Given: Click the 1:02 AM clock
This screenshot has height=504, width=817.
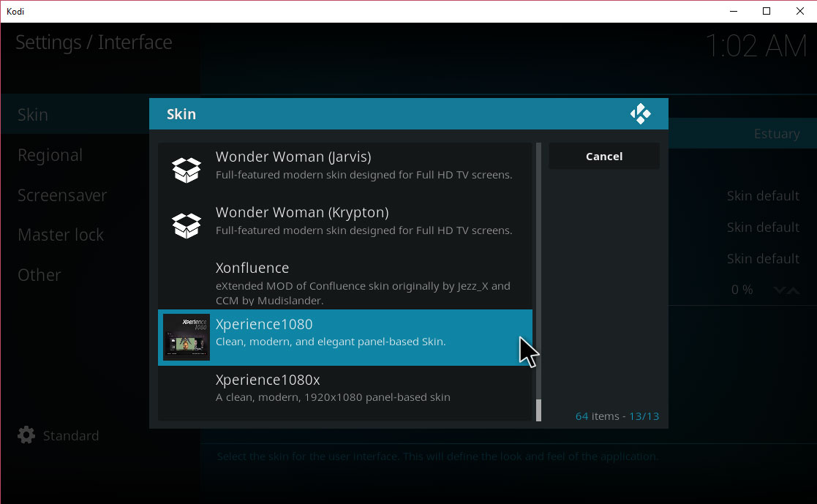Looking at the screenshot, I should (x=756, y=46).
